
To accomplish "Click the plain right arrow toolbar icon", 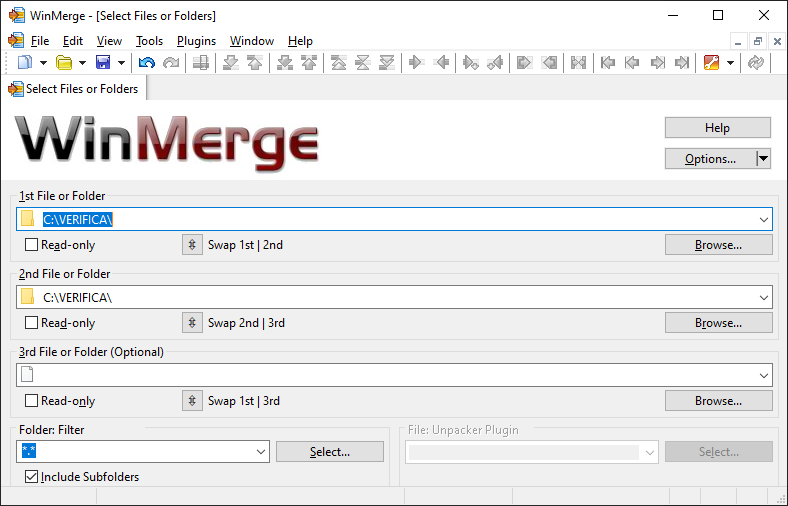I will pyautogui.click(x=657, y=62).
